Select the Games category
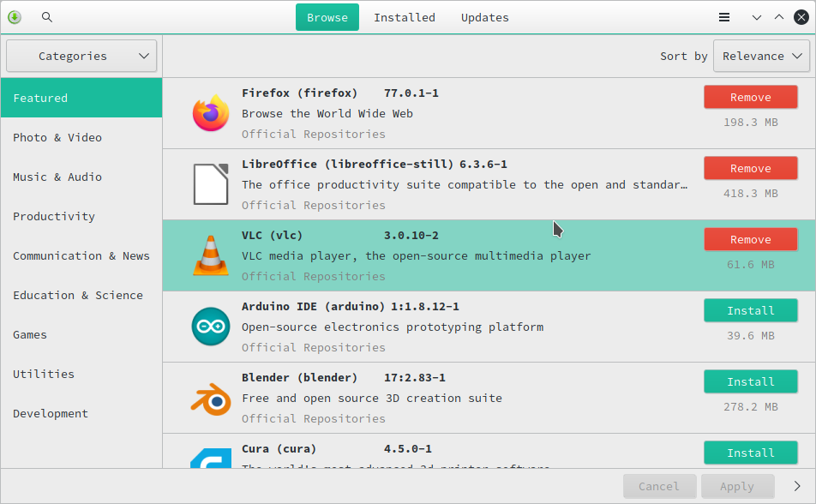This screenshot has height=504, width=816. 81,335
